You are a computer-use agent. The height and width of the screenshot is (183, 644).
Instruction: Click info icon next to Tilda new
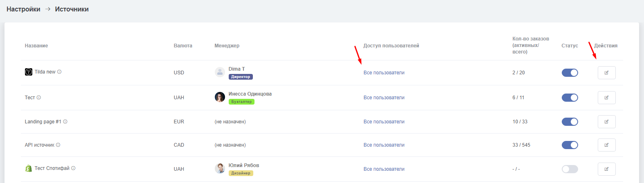[x=59, y=72]
